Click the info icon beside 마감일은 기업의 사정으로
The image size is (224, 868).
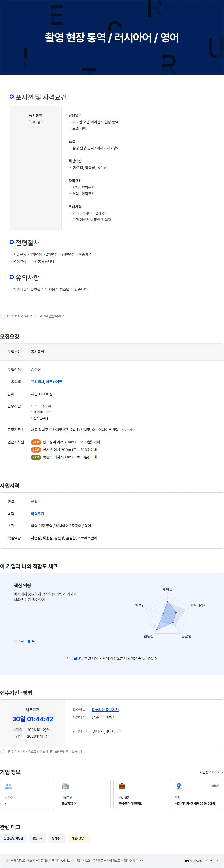click(x=3, y=751)
